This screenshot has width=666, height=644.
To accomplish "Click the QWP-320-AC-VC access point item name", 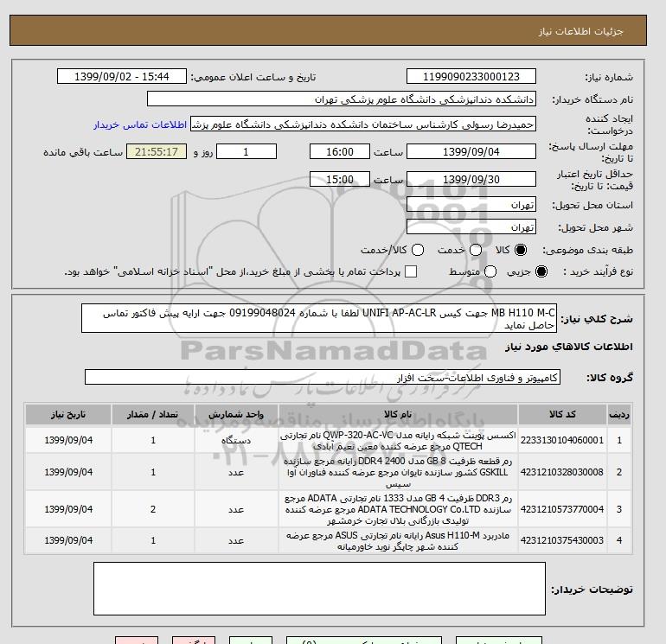I will [398, 441].
